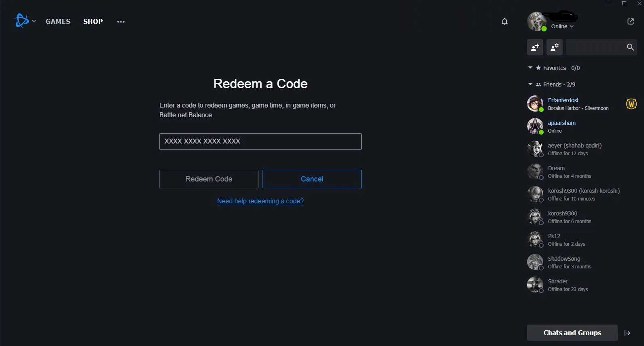Click the Add a Friend icon
644x346 pixels.
point(535,47)
